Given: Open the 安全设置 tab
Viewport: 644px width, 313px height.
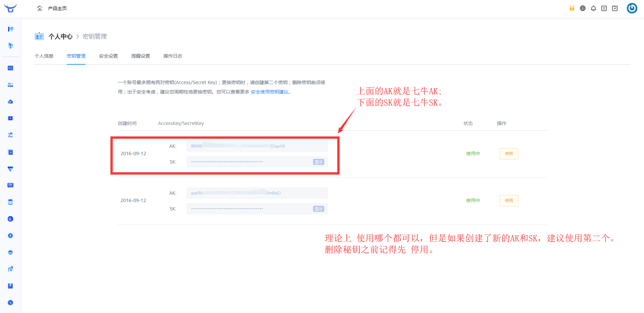Looking at the screenshot, I should 108,56.
